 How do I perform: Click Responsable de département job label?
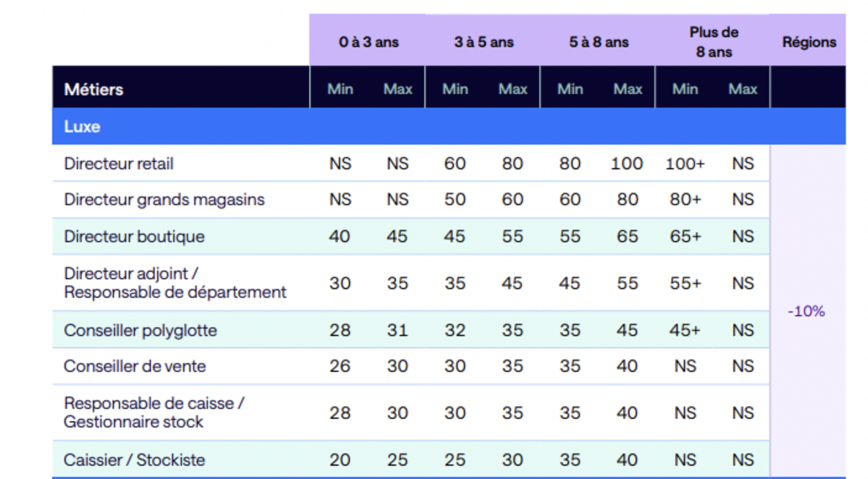pyautogui.click(x=175, y=292)
